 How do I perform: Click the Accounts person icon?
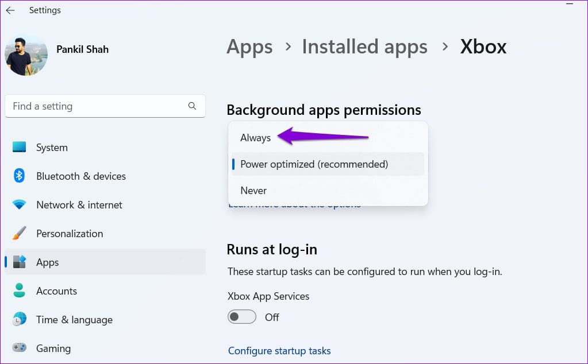tap(19, 291)
